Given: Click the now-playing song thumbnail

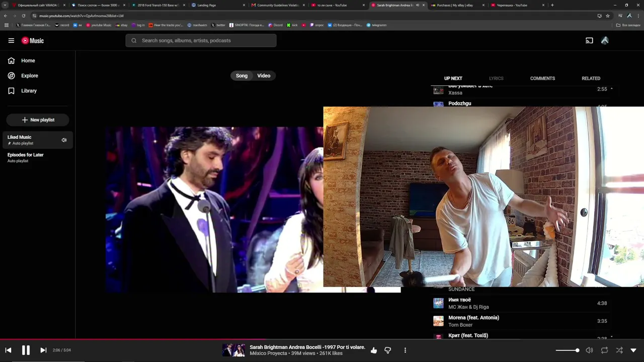Looking at the screenshot, I should [x=234, y=350].
